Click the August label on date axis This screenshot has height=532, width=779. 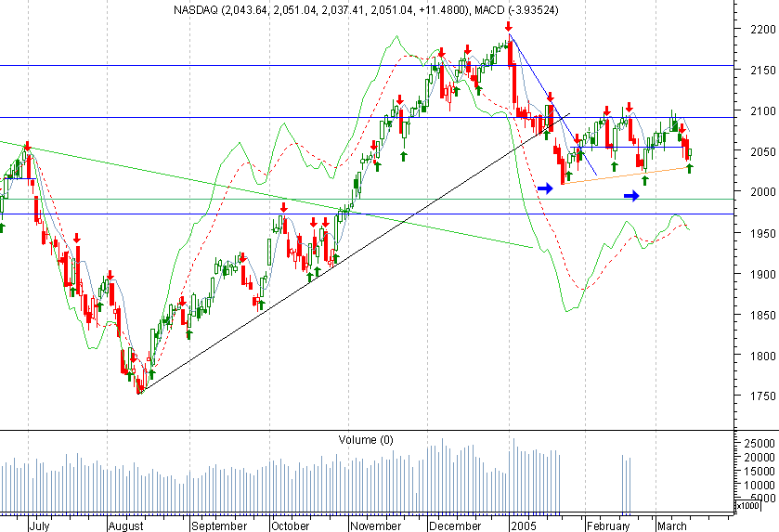(126, 526)
